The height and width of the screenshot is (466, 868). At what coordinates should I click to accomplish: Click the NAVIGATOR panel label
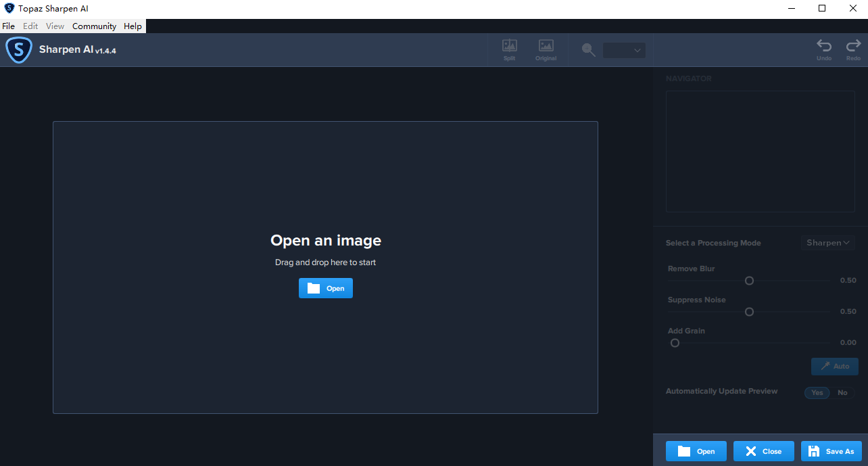689,78
